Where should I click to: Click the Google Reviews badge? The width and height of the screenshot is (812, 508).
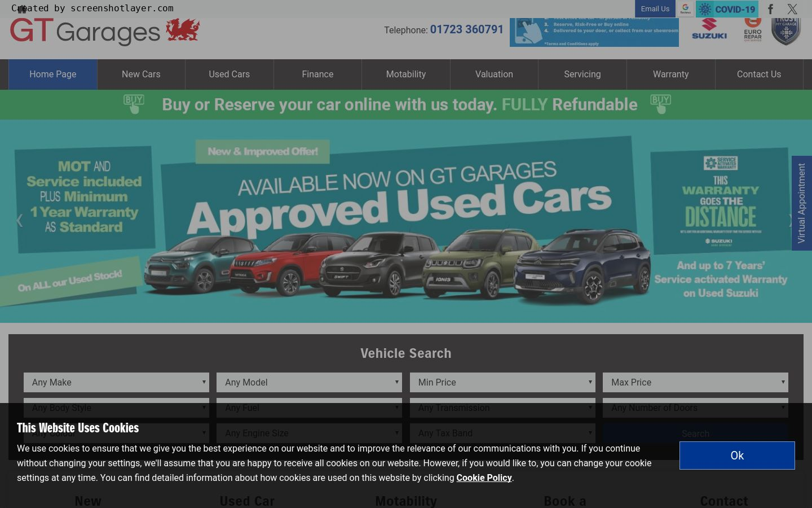[x=685, y=9]
